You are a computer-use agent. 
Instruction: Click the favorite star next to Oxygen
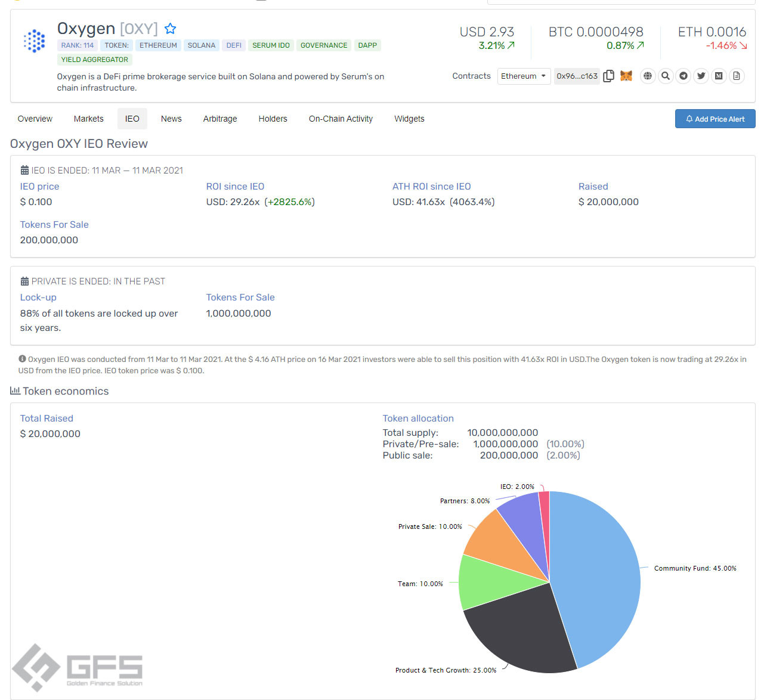pyautogui.click(x=170, y=29)
